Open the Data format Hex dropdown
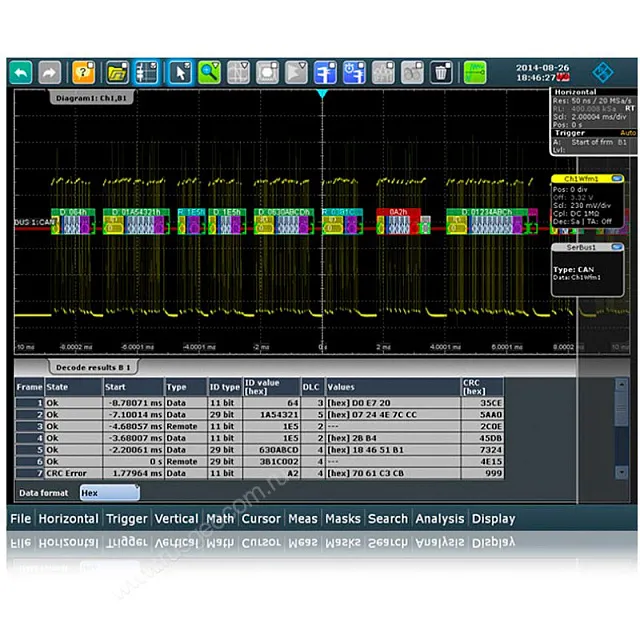The image size is (640, 640). tap(108, 493)
